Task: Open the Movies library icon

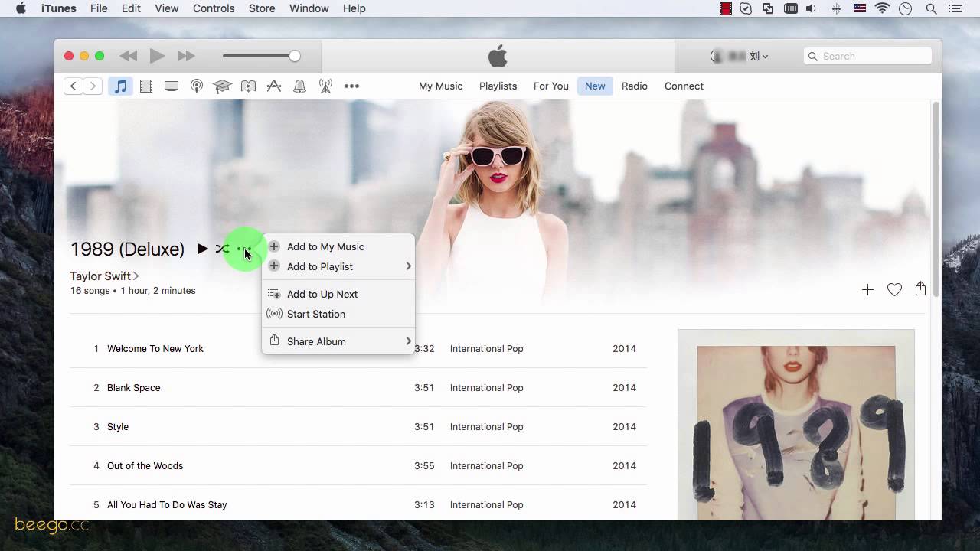Action: 146,86
